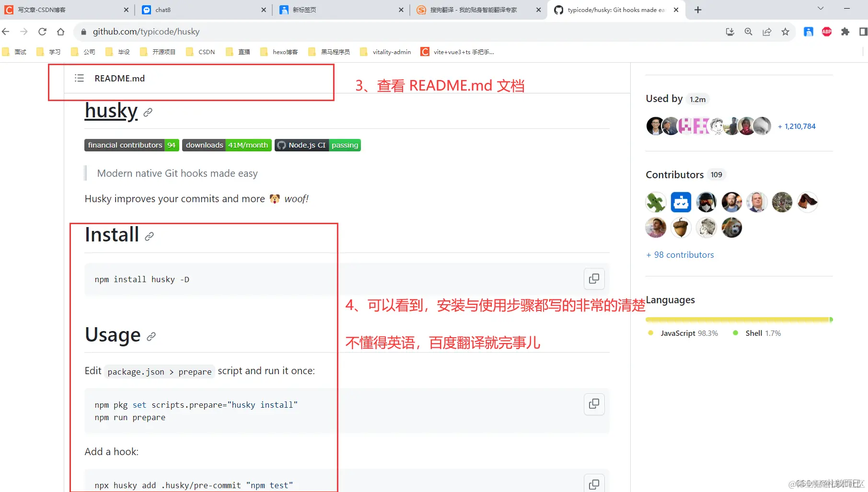The image size is (868, 492).
Task: Copy the 'npm pkg set' code block
Action: pos(594,404)
